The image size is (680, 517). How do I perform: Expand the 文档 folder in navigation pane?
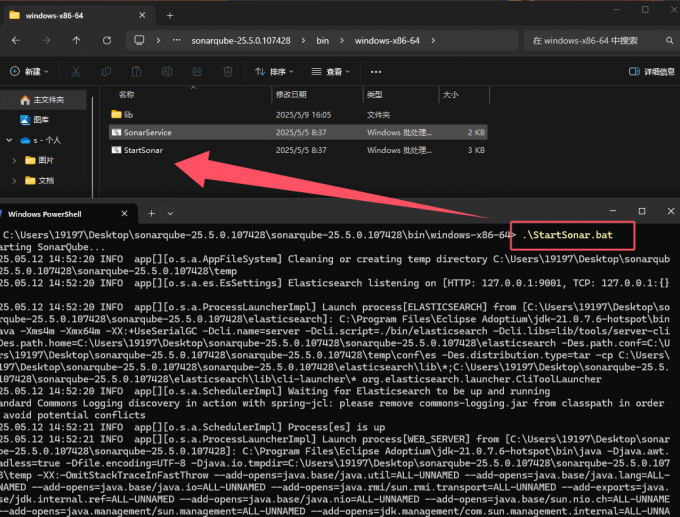tap(14, 180)
